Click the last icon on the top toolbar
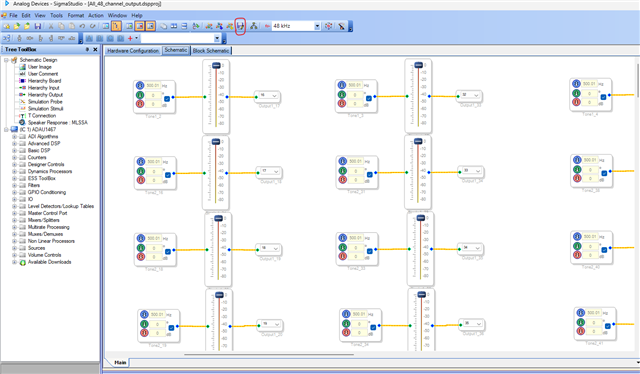 point(341,26)
